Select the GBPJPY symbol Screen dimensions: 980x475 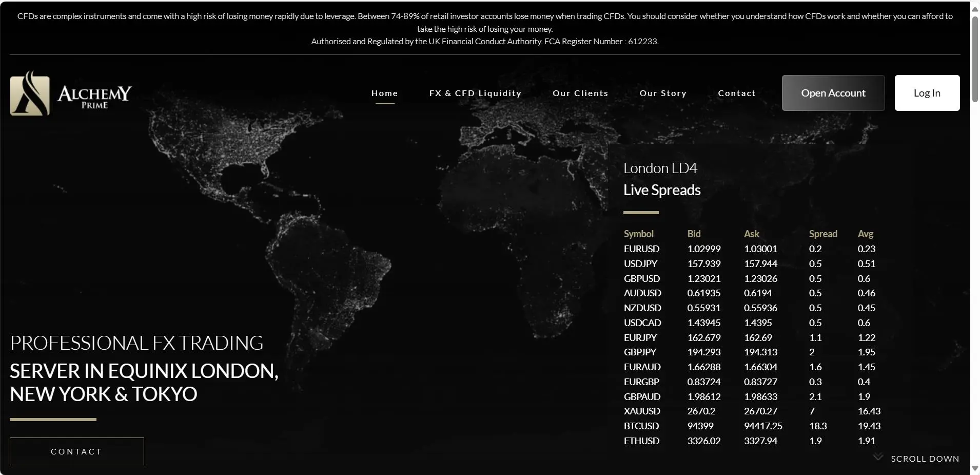pos(640,352)
